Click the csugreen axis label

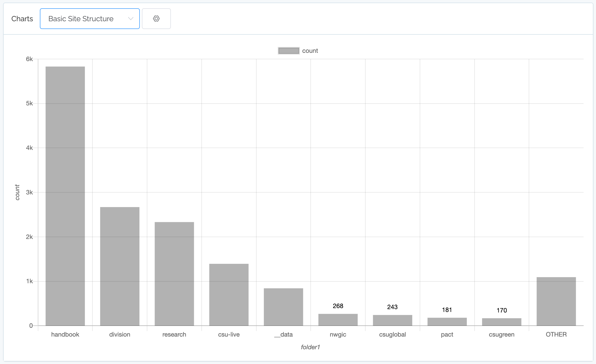501,334
